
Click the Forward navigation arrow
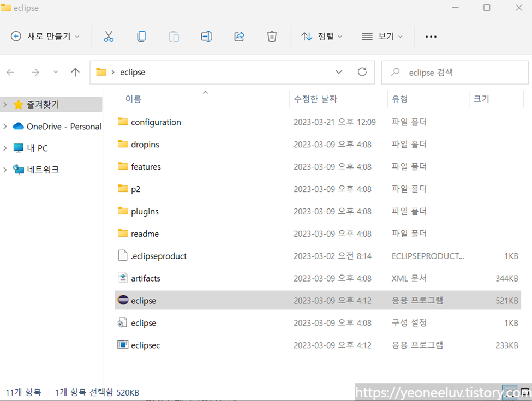(x=35, y=72)
